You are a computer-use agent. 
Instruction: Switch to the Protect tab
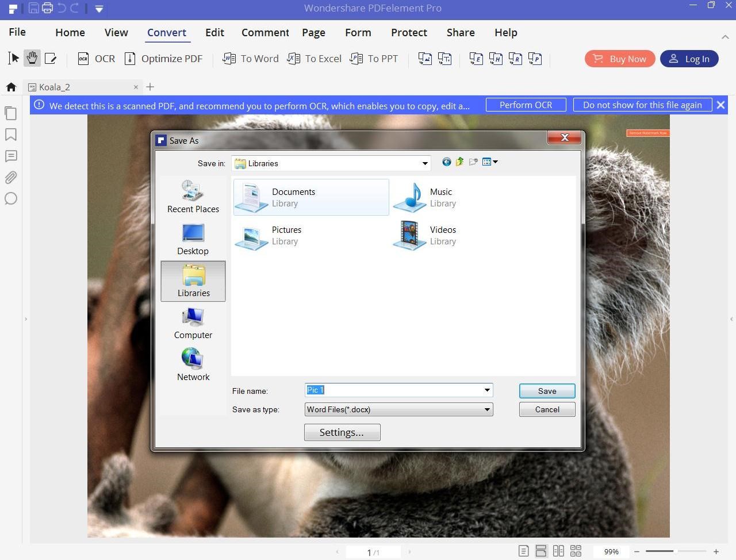(x=409, y=32)
